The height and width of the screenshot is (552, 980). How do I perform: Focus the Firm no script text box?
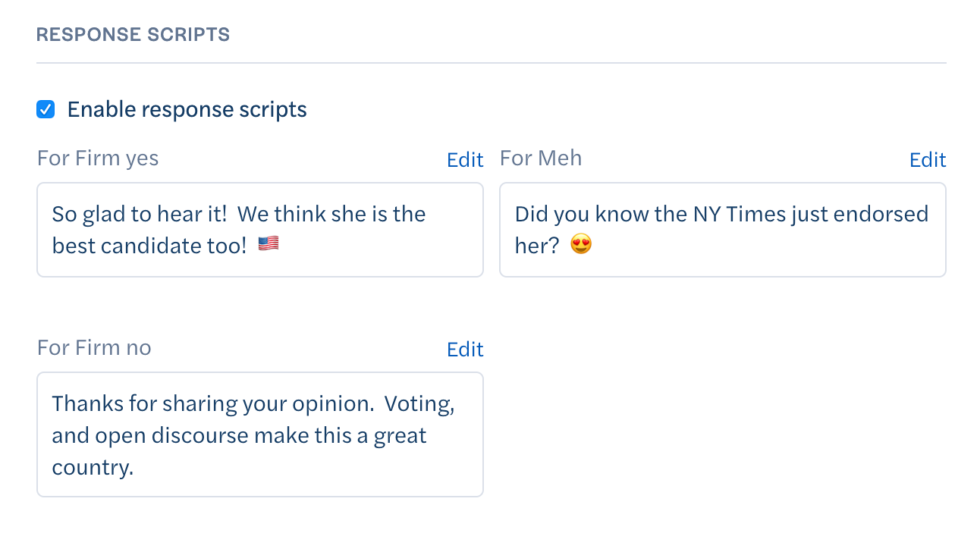tap(260, 434)
